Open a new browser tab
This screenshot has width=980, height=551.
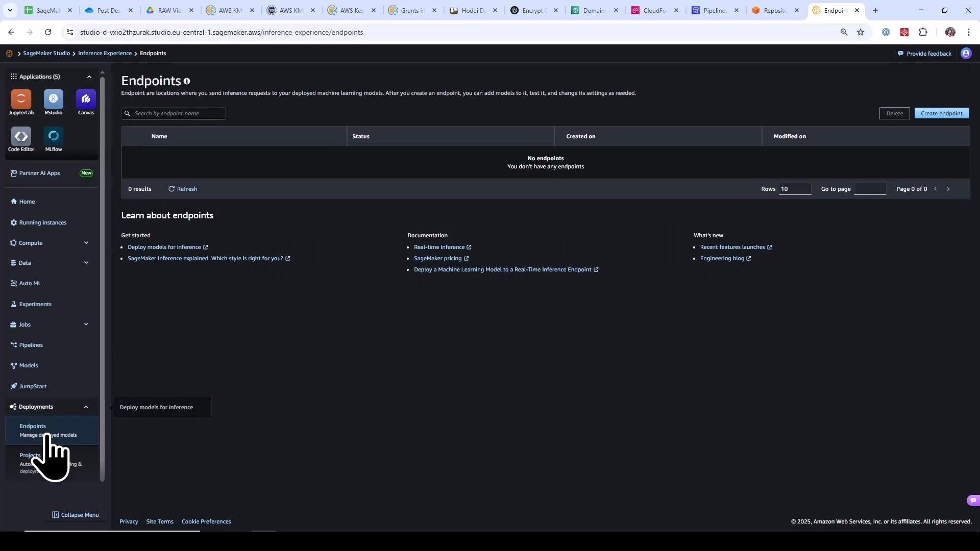[875, 10]
